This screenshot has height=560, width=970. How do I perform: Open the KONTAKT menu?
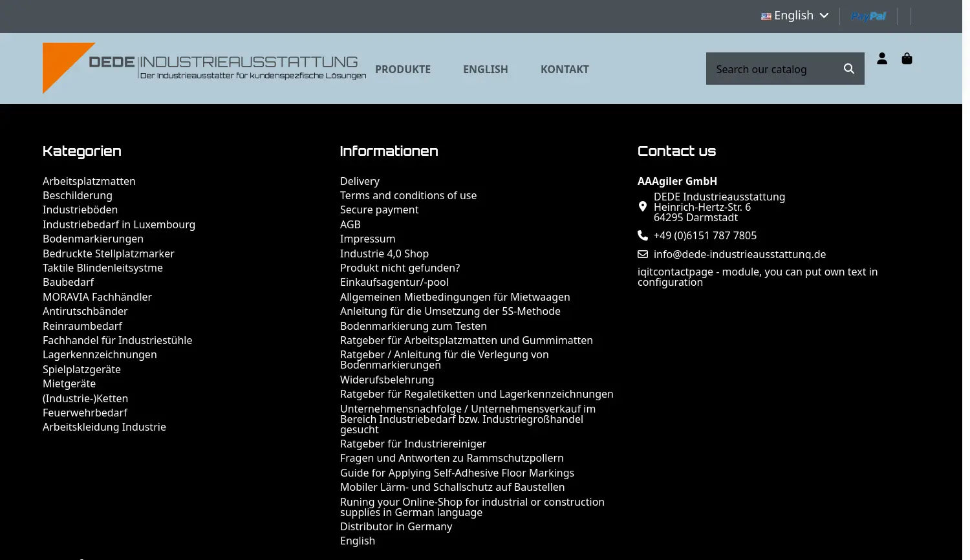(565, 69)
